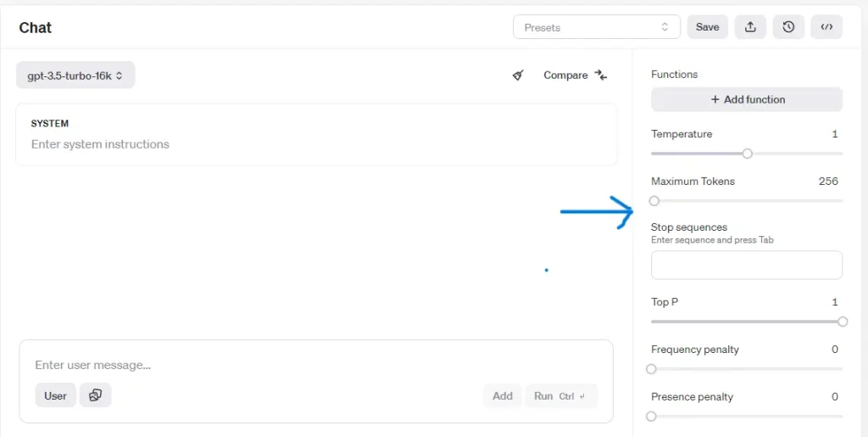This screenshot has width=868, height=437.
Task: Click the Compare arrows icon
Action: coord(601,76)
